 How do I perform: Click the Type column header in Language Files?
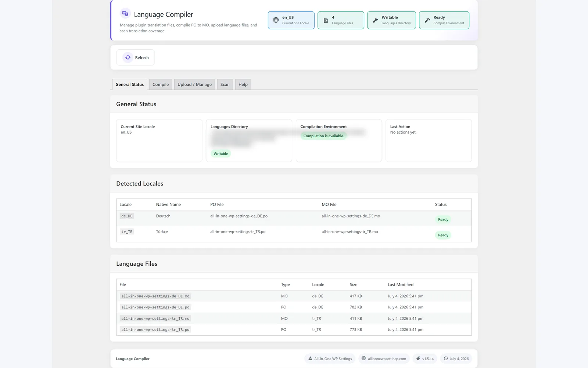click(286, 285)
